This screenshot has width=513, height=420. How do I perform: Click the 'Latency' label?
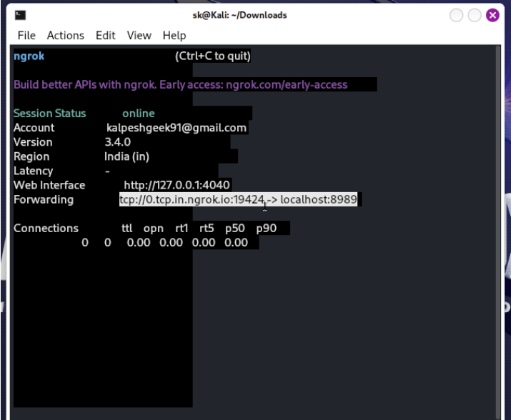click(x=34, y=171)
